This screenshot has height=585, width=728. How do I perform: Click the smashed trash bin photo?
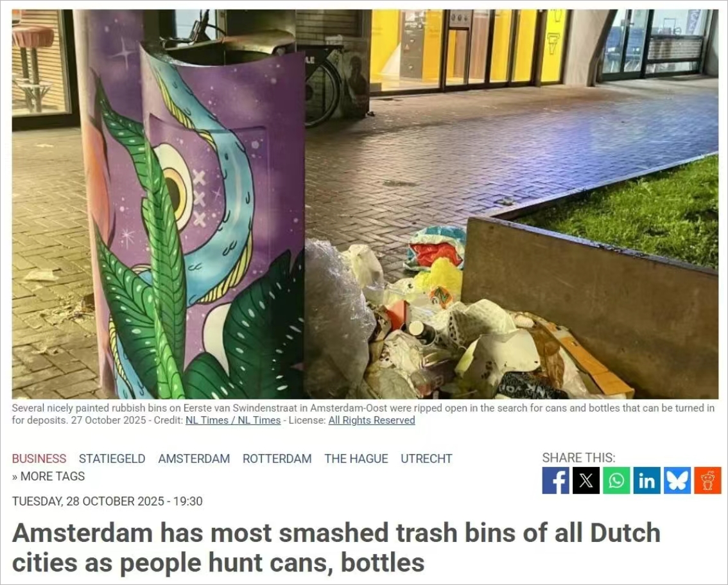(x=365, y=204)
